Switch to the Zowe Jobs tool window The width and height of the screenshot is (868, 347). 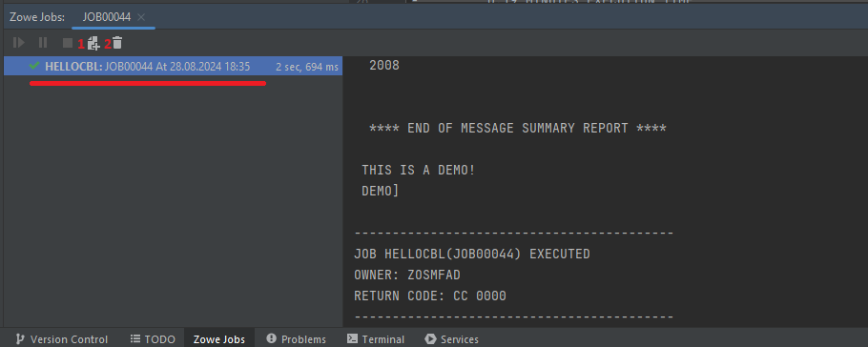click(x=219, y=339)
